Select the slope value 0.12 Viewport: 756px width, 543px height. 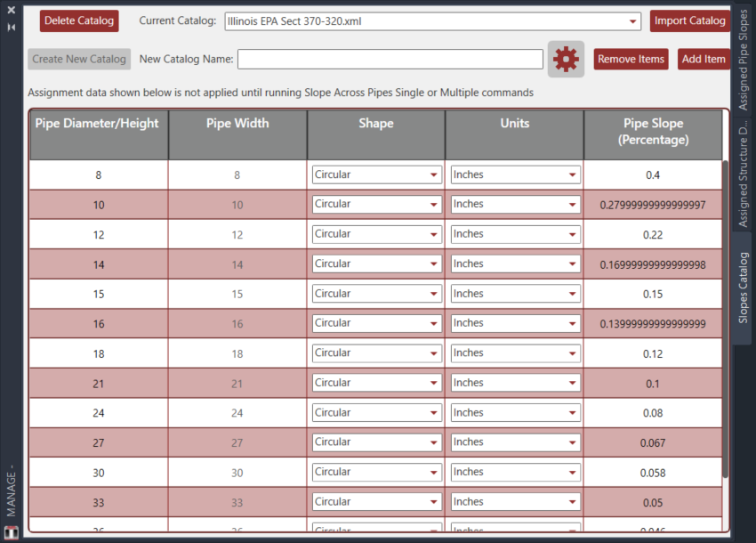653,354
